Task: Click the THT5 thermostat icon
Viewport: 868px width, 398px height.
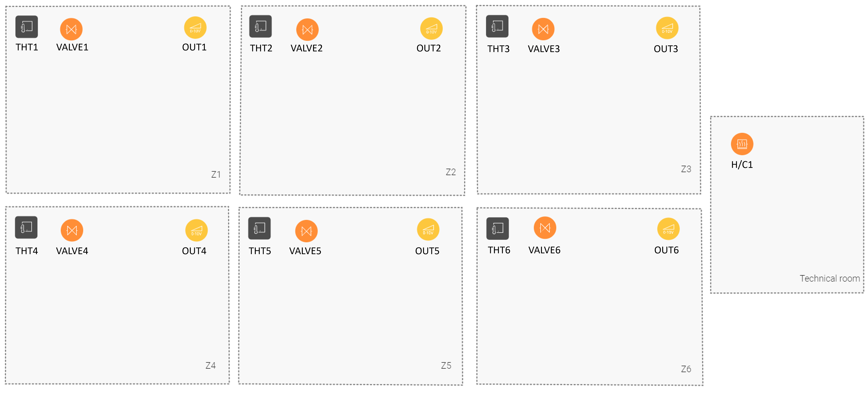Action: pyautogui.click(x=259, y=228)
